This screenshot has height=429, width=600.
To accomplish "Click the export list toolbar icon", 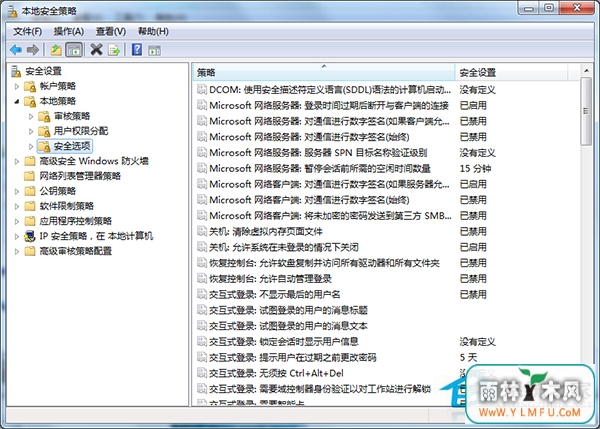I will [114, 50].
